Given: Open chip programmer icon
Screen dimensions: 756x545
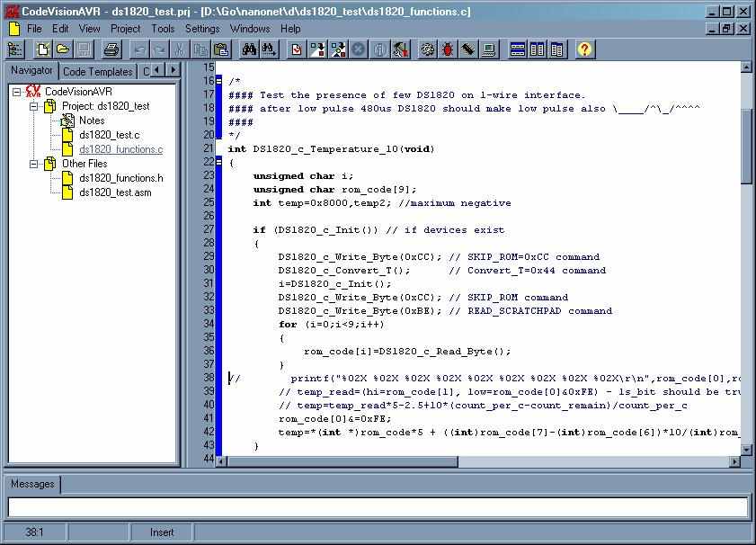Looking at the screenshot, I should pyautogui.click(x=468, y=49).
